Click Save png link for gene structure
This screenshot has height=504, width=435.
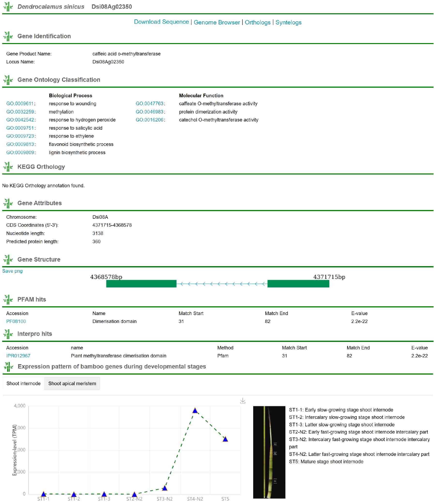12,271
